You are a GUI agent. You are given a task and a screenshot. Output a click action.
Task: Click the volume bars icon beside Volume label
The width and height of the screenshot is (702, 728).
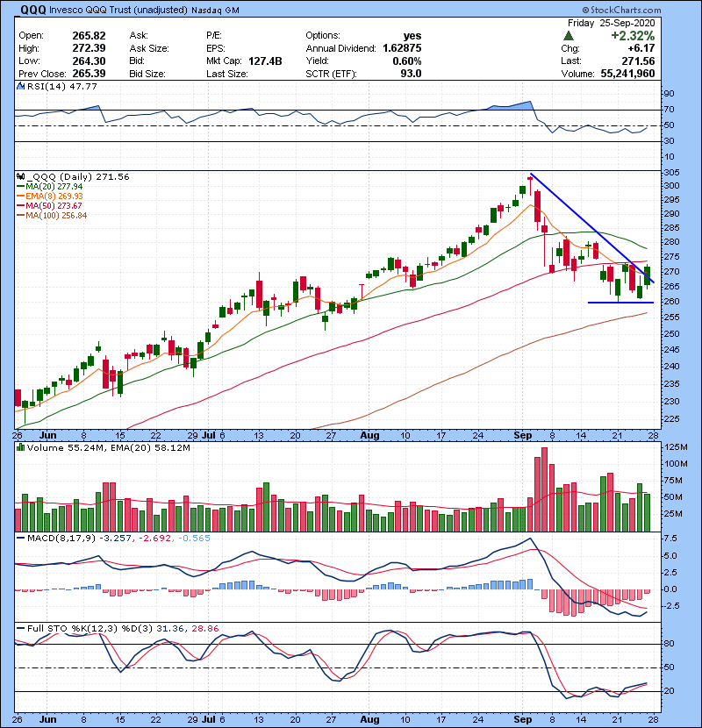point(20,447)
